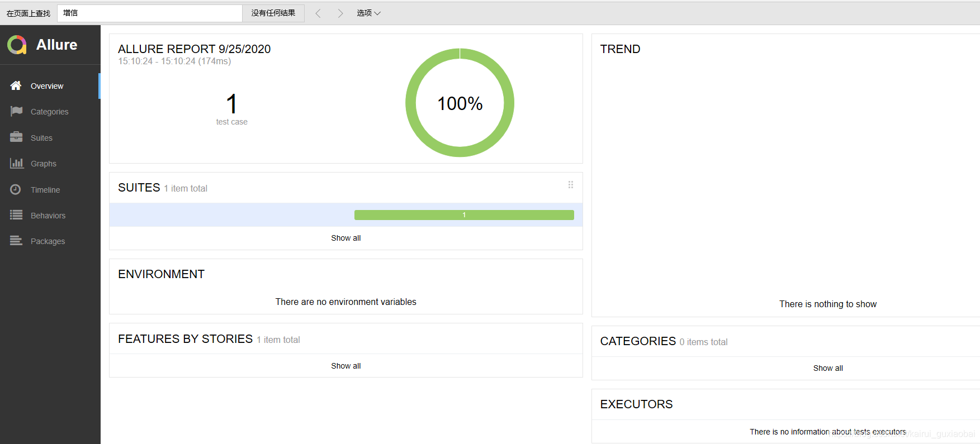Open Overview via the home icon
Viewport: 980px width, 444px height.
click(16, 85)
